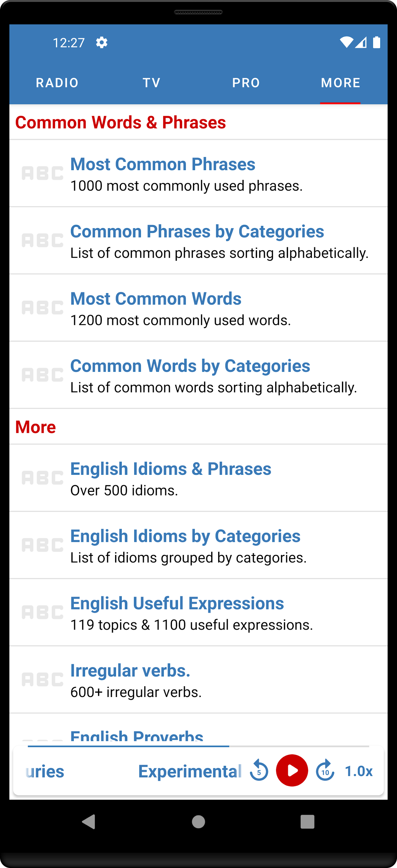
Task: Tap the ABC icon beside Most Common Phrases
Action: pyautogui.click(x=42, y=172)
